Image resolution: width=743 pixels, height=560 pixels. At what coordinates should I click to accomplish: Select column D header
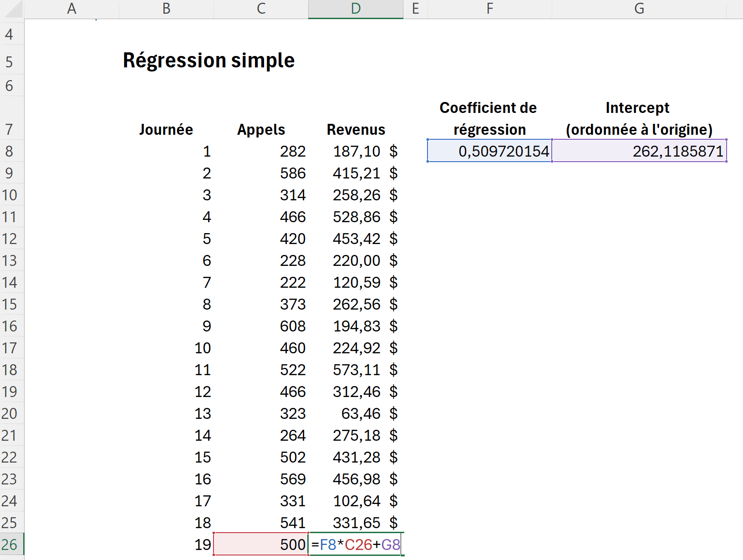356,9
